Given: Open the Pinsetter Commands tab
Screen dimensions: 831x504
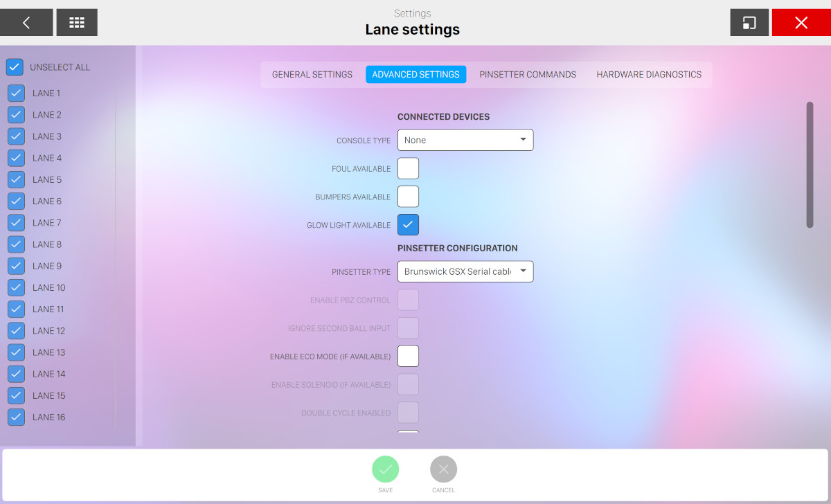Looking at the screenshot, I should pos(528,75).
